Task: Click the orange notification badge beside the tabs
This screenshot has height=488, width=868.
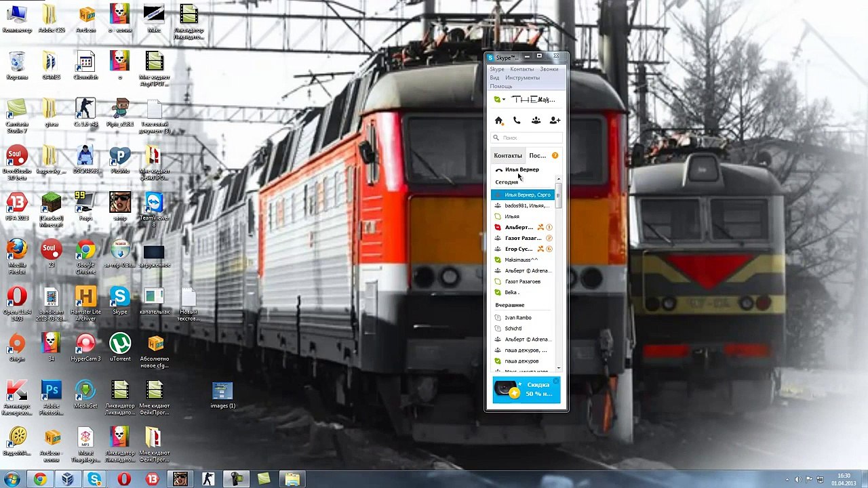Action: 555,156
